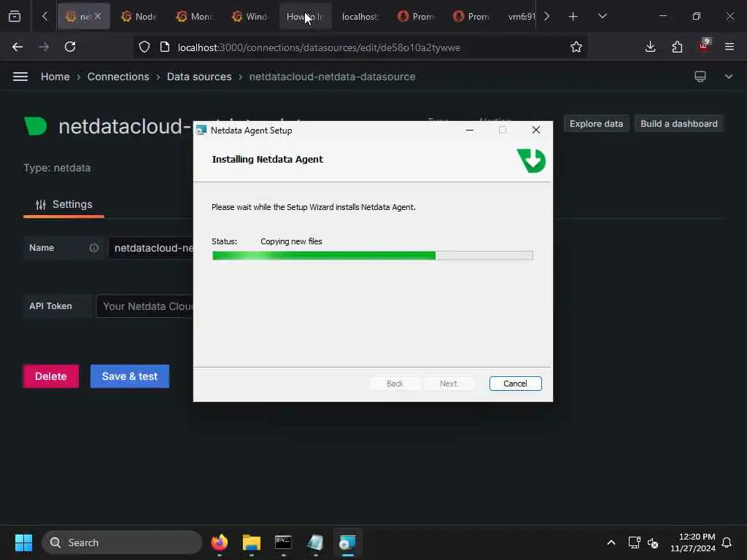Screen dimensions: 747x560
Task: Go to Data sources breadcrumb
Action: (x=199, y=77)
